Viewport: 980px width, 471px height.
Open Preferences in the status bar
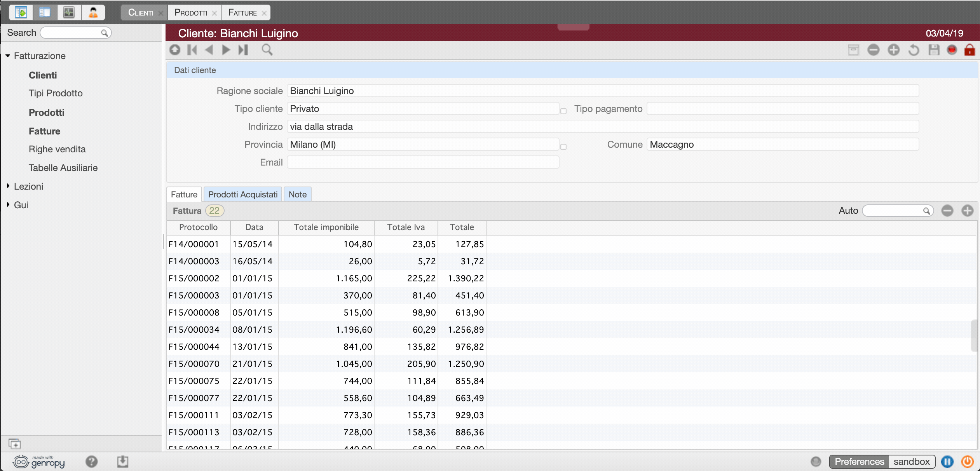click(x=860, y=462)
